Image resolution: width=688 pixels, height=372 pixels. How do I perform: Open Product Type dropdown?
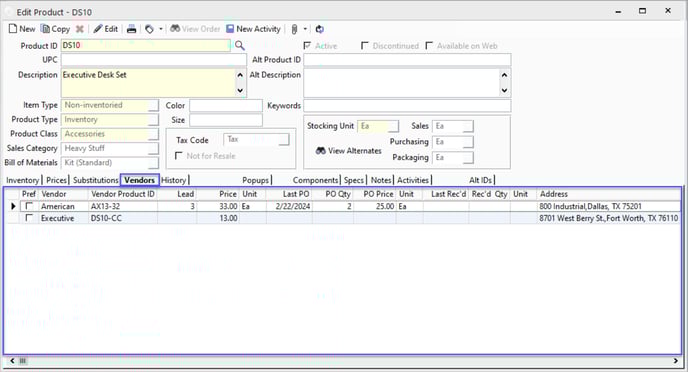point(153,120)
